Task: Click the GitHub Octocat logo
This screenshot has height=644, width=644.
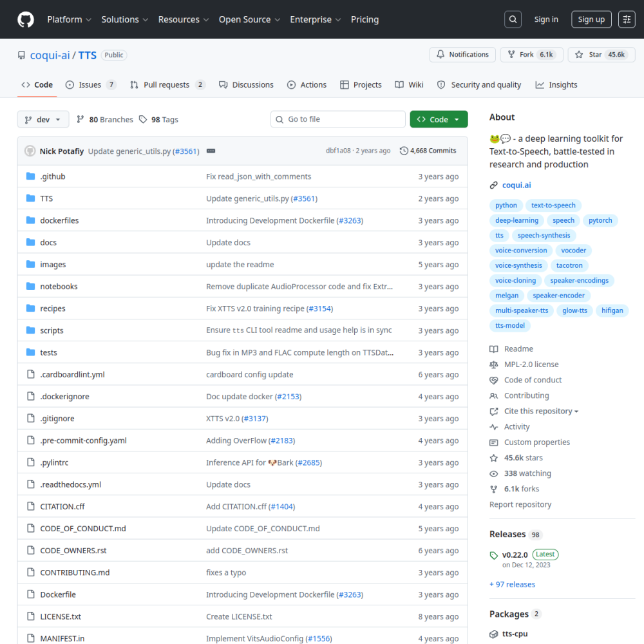Action: 26,19
